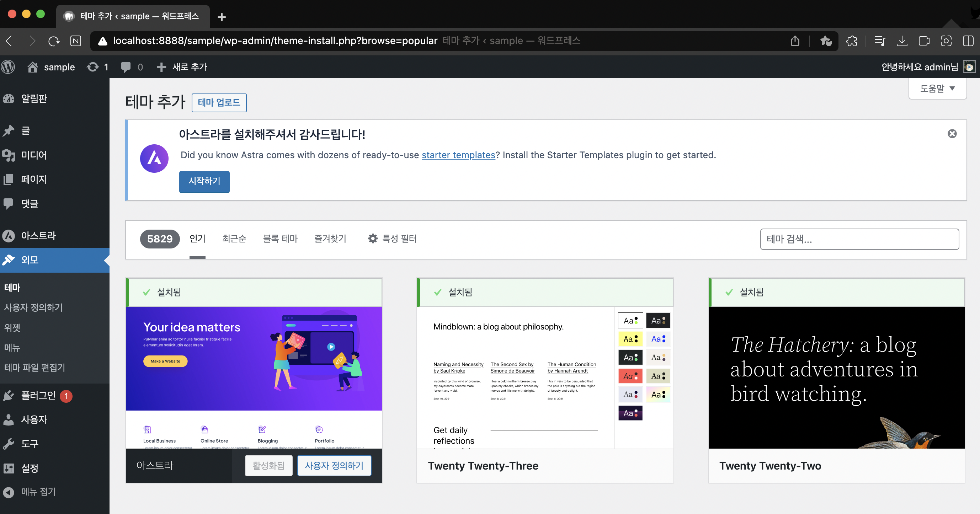Click the 테마 업로드 button
980x514 pixels.
click(219, 102)
